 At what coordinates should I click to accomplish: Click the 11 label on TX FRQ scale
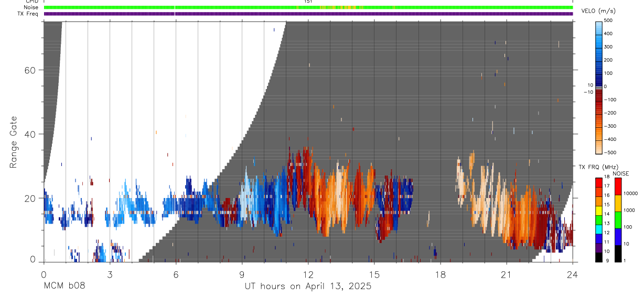point(607,242)
